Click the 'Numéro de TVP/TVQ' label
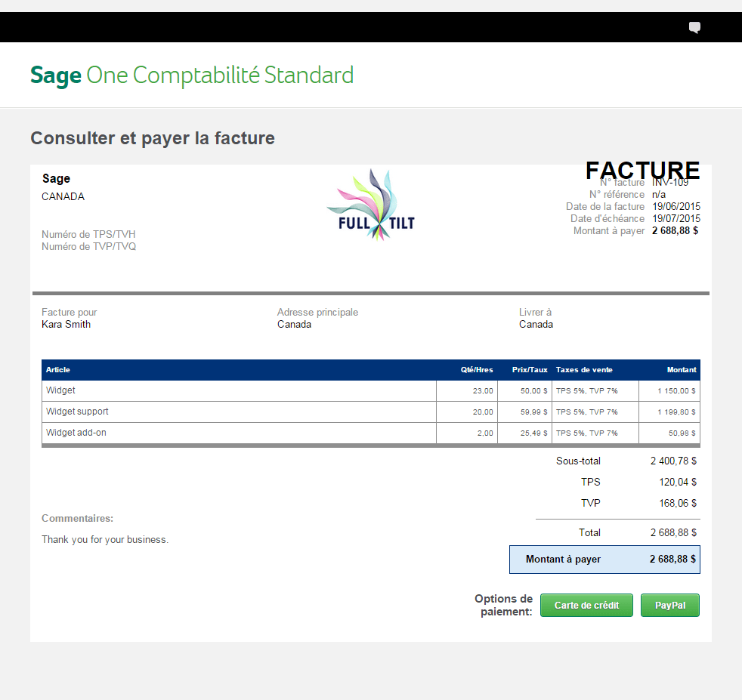 [88, 246]
